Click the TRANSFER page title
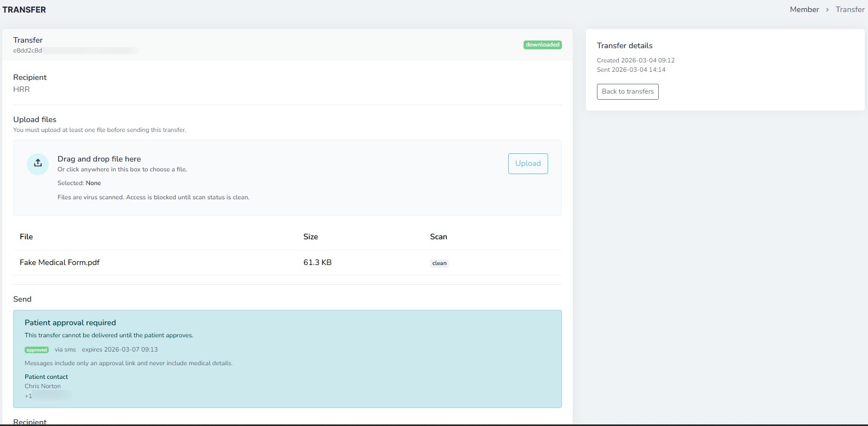The width and height of the screenshot is (868, 426). click(24, 10)
